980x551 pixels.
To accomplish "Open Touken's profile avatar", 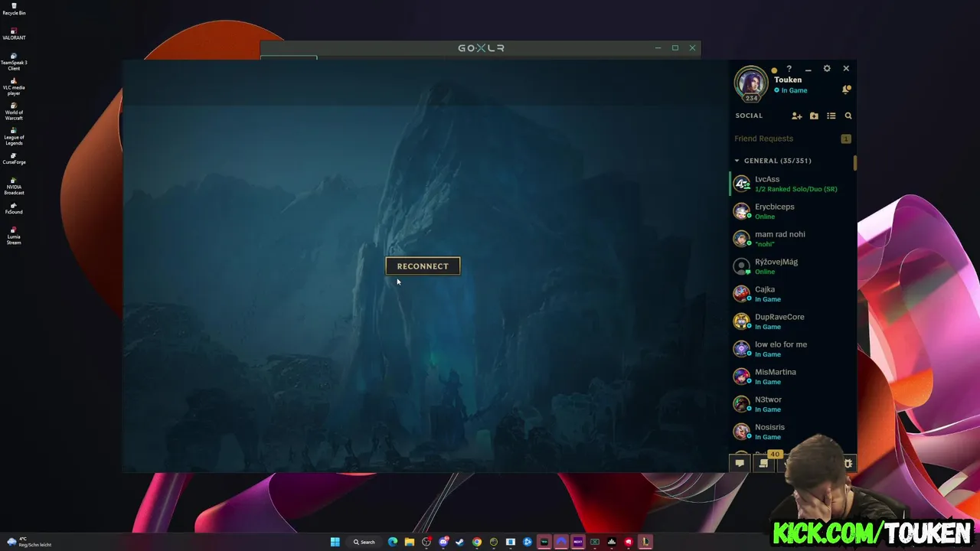I will click(751, 82).
